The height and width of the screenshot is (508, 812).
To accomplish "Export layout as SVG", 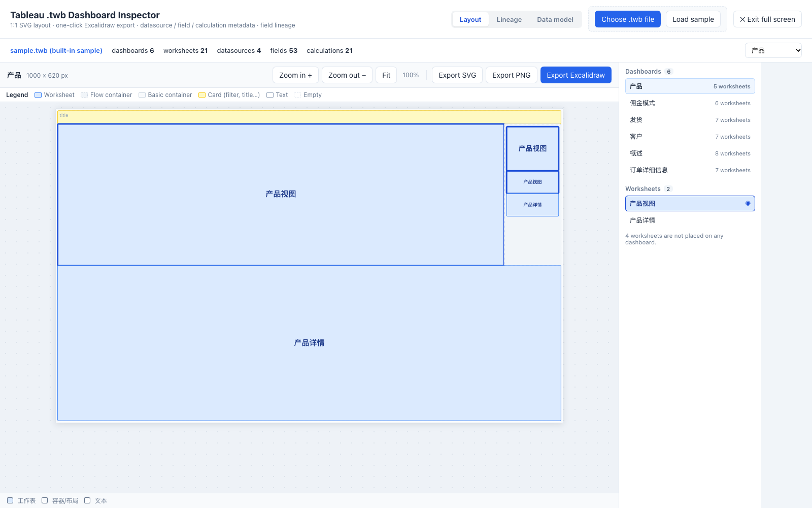I will (457, 75).
